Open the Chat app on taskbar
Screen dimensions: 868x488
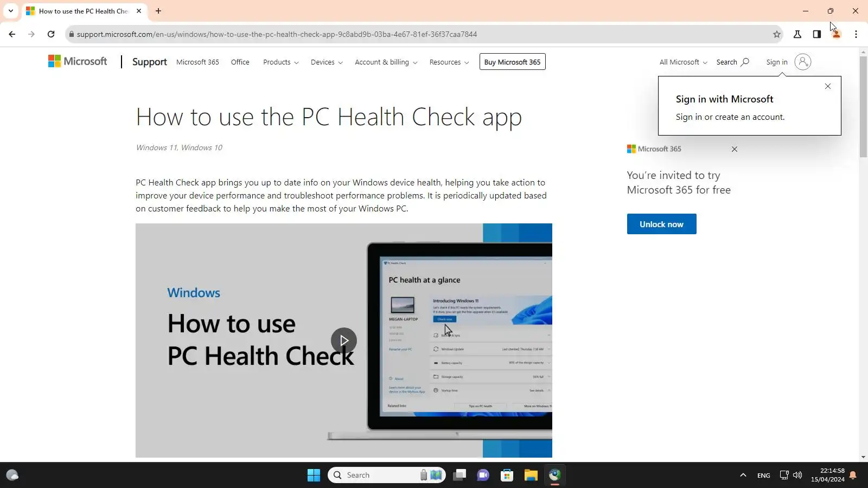point(483,476)
